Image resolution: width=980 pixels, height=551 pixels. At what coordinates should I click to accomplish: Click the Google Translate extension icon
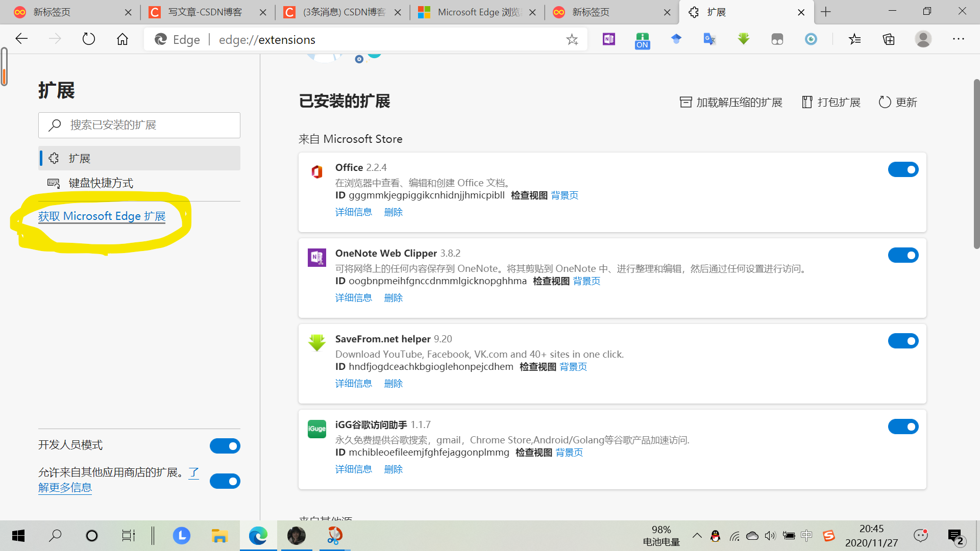tap(709, 39)
